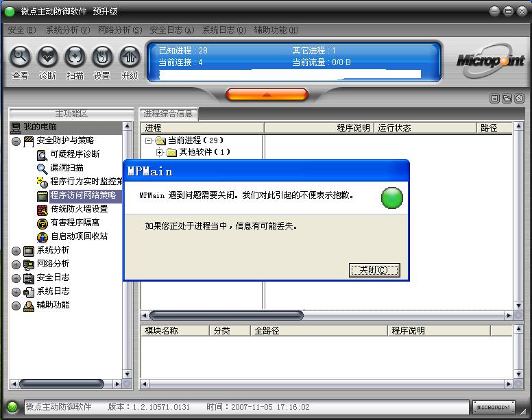Click the green status icon in status bar

click(x=12, y=407)
